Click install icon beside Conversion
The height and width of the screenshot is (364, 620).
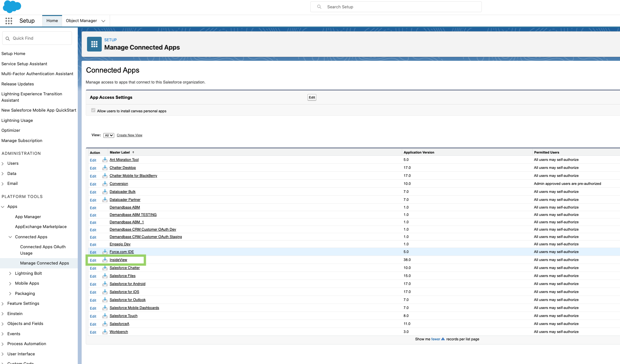pyautogui.click(x=105, y=184)
